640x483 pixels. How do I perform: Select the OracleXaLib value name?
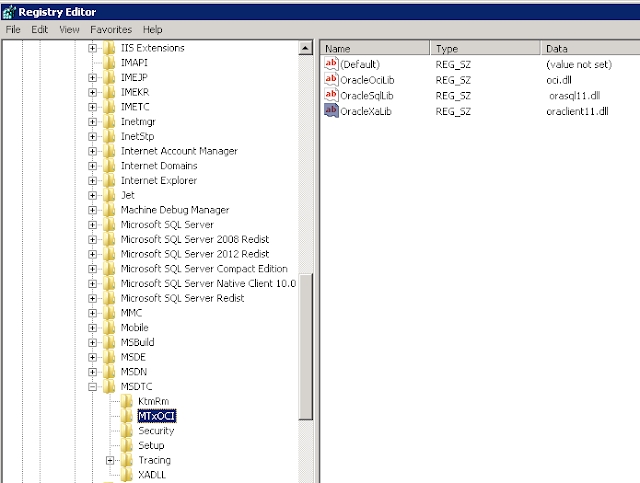click(366, 111)
